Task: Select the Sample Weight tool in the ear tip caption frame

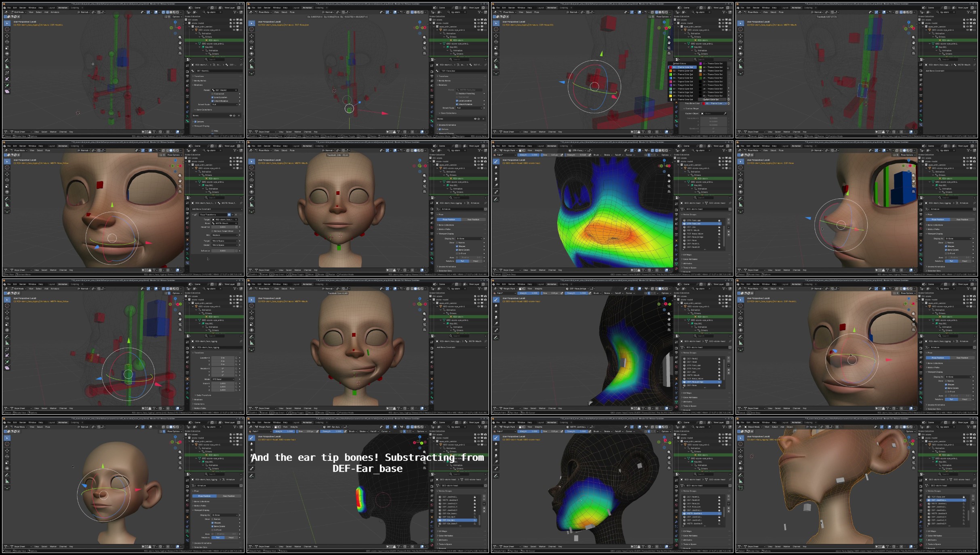Action: point(251,468)
